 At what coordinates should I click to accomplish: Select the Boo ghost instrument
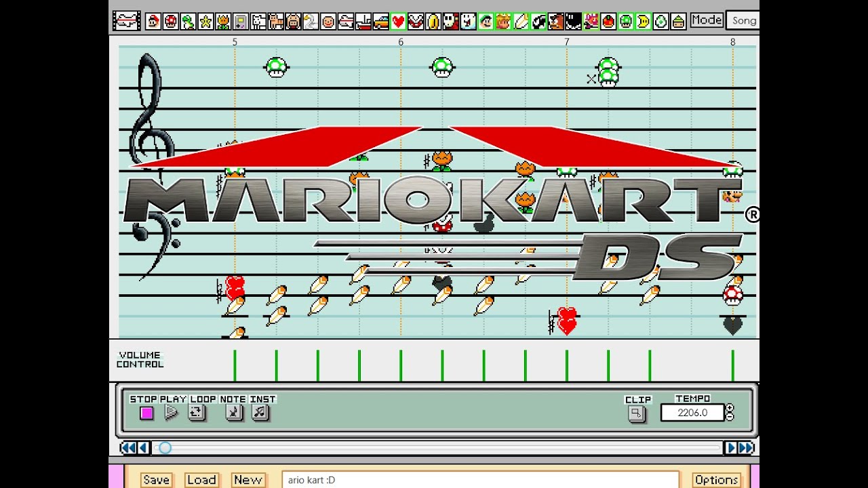[468, 21]
